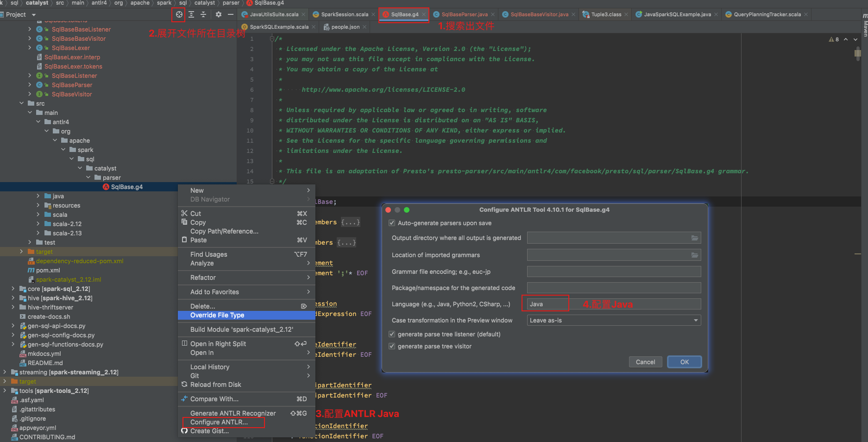The image size is (868, 442).
Task: Go to previous highlighted error arrow
Action: pos(846,39)
